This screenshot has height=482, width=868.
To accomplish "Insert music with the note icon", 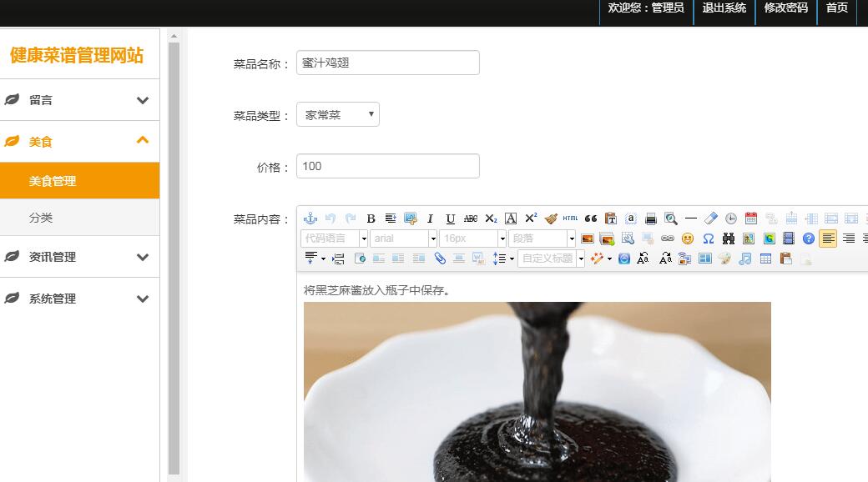I will point(745,259).
